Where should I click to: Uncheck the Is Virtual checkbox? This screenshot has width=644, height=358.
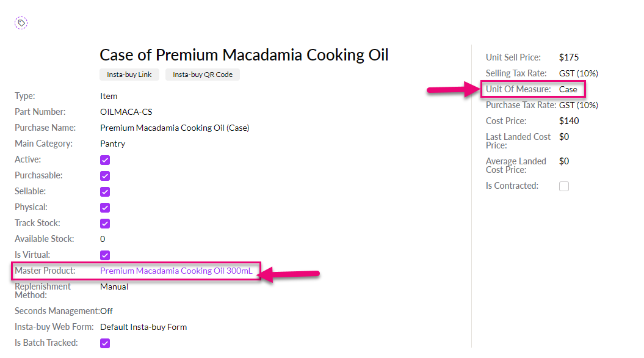click(x=105, y=255)
